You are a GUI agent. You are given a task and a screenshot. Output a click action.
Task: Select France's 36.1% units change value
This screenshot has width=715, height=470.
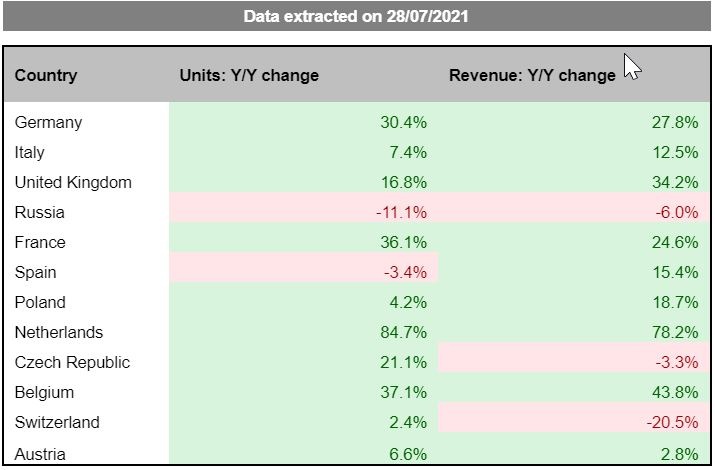click(x=404, y=242)
